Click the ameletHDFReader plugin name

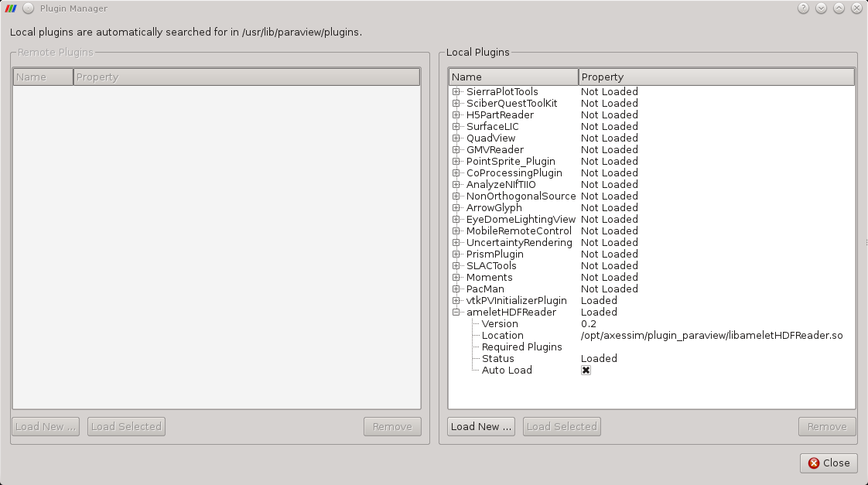pos(511,312)
